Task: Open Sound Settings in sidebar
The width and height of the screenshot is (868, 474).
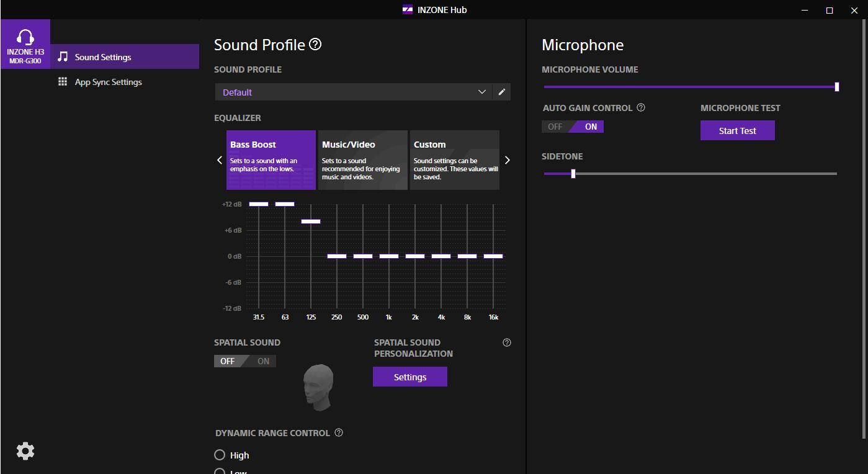Action: [x=103, y=57]
